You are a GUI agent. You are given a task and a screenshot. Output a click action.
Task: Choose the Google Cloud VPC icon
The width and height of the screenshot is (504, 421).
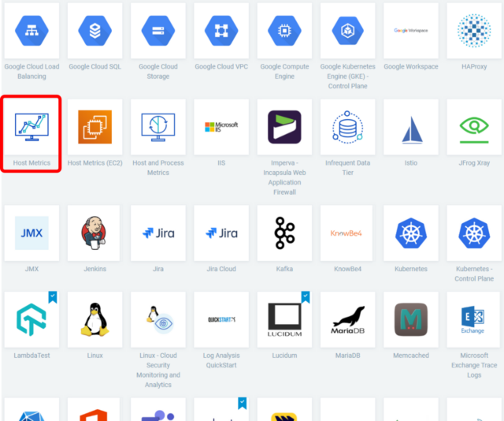point(221,31)
